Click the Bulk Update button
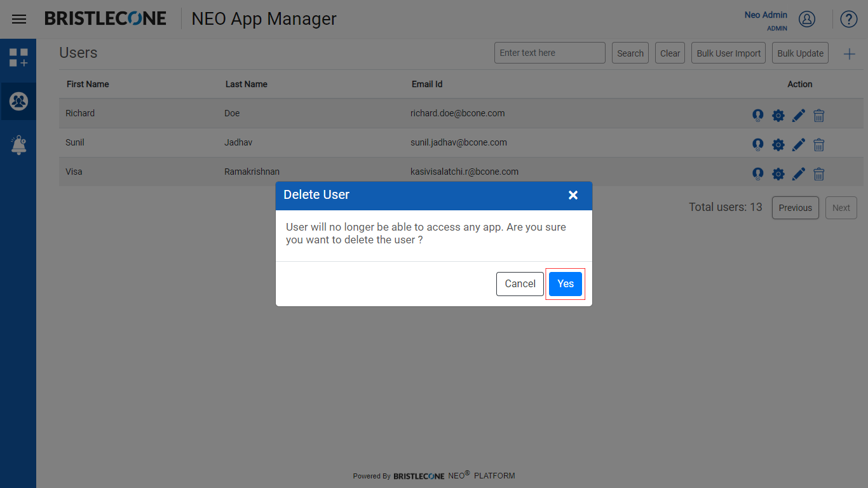The width and height of the screenshot is (868, 488). point(800,53)
